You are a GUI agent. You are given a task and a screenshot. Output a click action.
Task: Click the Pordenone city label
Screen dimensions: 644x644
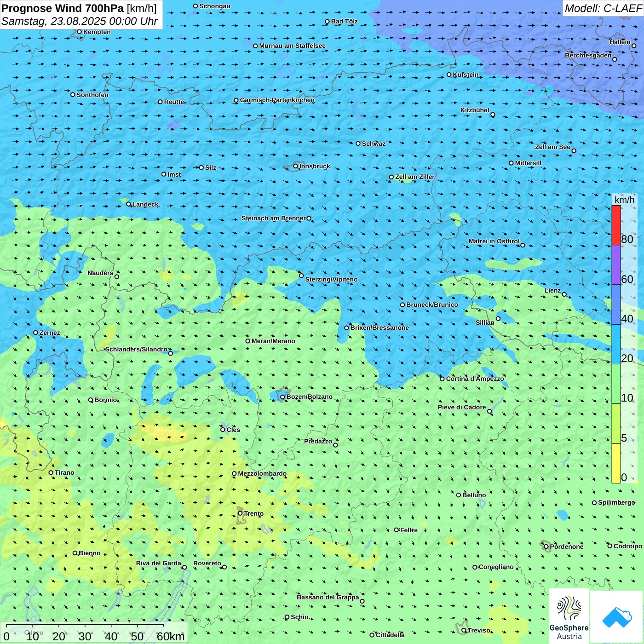pos(567,546)
